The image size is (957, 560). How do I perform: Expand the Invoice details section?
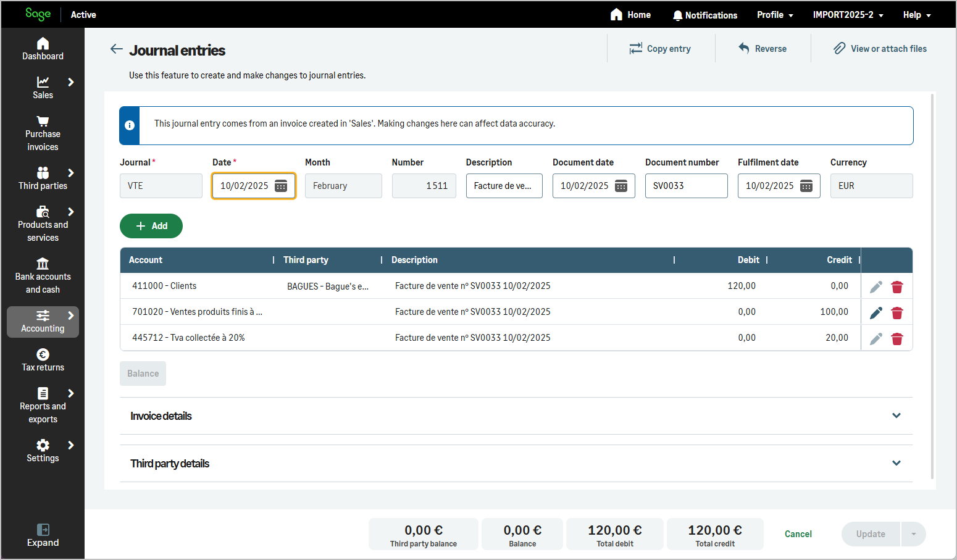click(516, 416)
